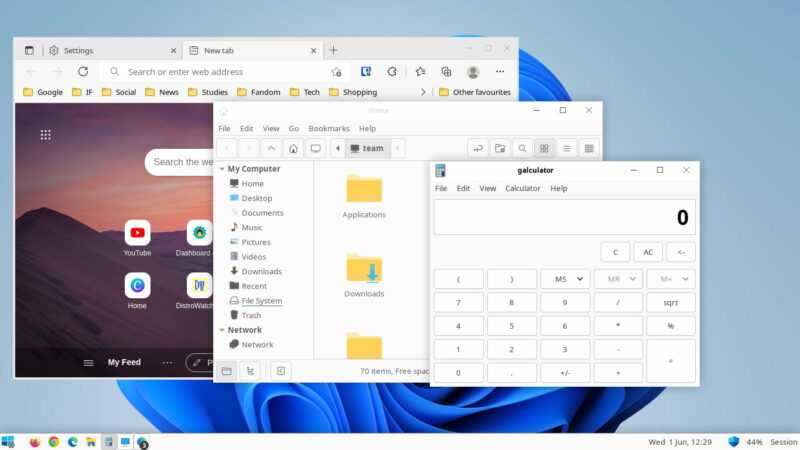Open Music in sidebar
The height and width of the screenshot is (450, 800).
coord(252,228)
